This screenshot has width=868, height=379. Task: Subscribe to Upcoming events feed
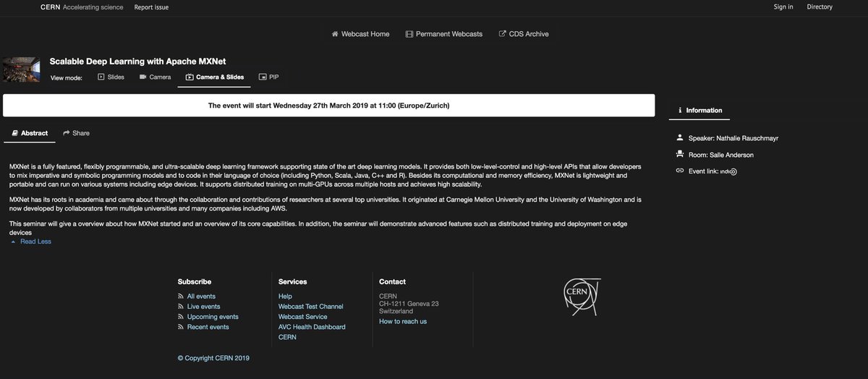point(213,317)
